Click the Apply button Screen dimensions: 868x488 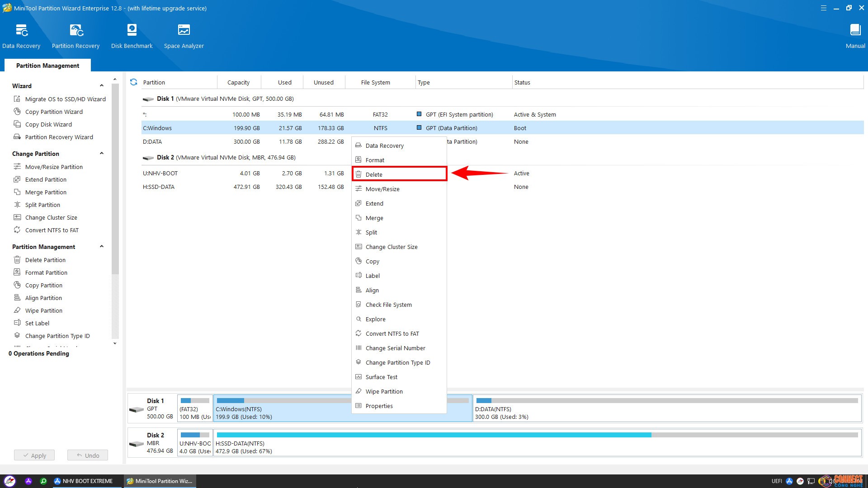tap(34, 455)
